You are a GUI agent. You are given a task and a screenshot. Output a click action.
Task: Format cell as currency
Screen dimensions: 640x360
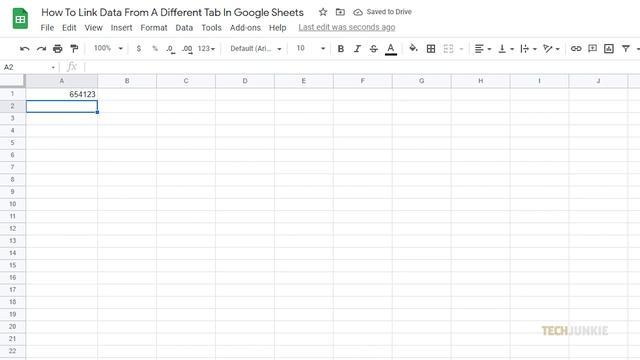(139, 49)
